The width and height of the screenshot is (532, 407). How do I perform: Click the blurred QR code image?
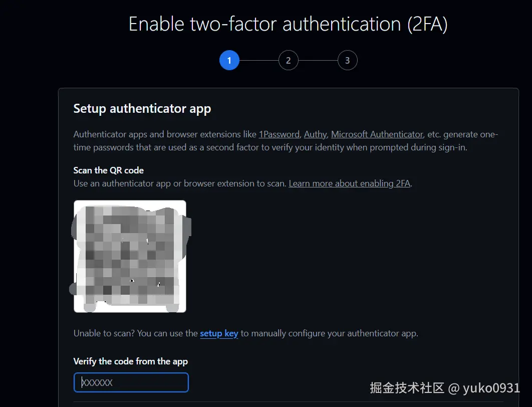(x=130, y=256)
